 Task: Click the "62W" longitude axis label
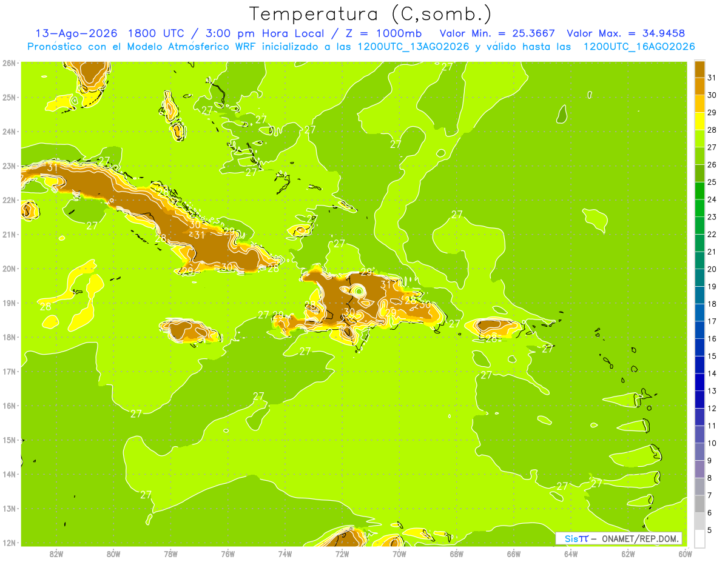click(x=628, y=554)
